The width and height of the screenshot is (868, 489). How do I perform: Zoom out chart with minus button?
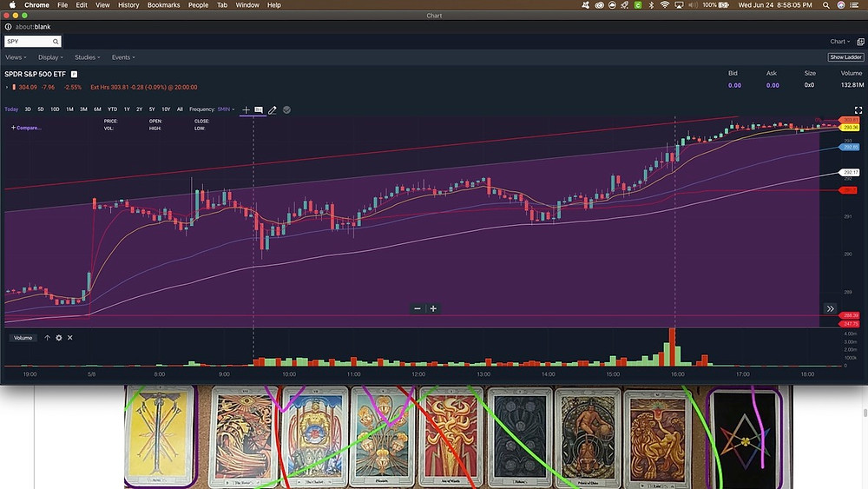[418, 308]
